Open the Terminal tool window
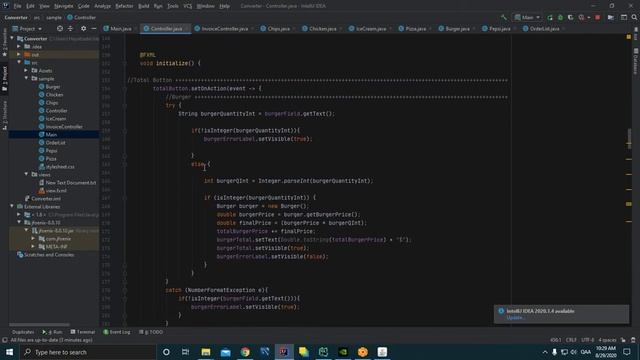 (82, 332)
